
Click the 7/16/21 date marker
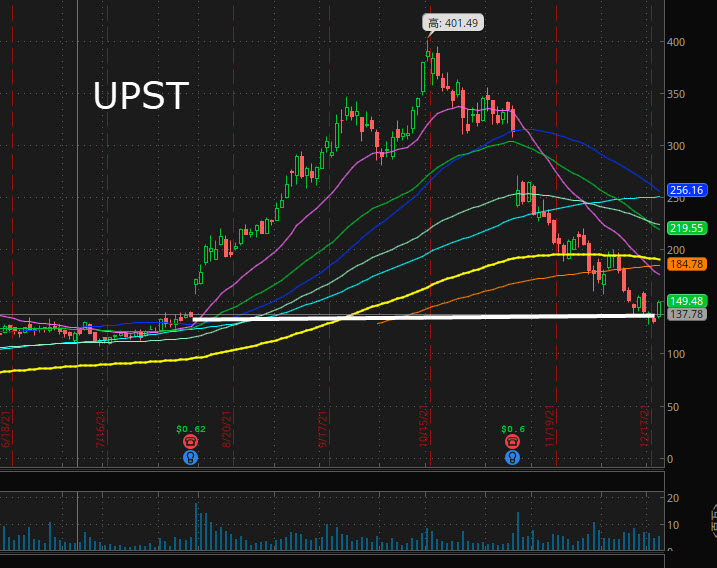pyautogui.click(x=101, y=429)
